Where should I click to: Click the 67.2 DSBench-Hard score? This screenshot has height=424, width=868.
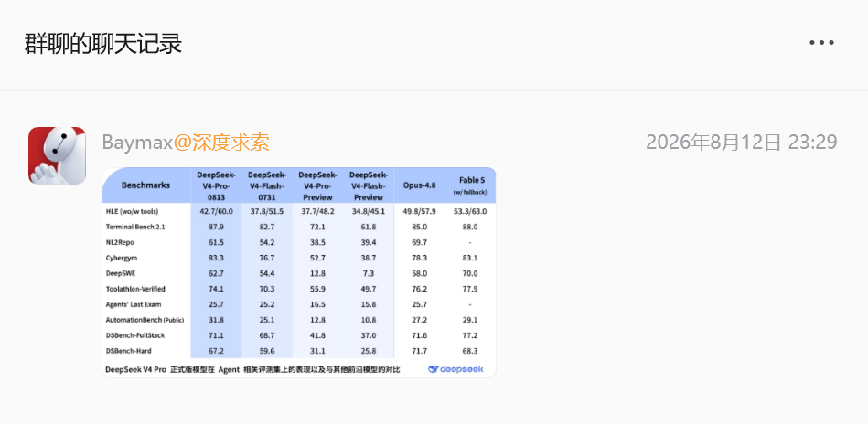point(217,351)
